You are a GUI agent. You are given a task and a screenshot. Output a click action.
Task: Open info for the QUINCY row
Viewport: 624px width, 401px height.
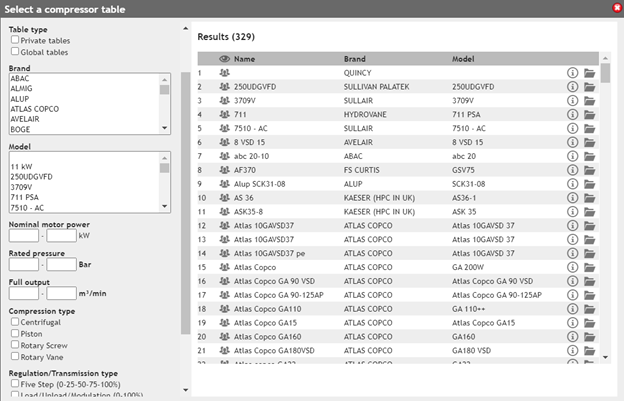[x=572, y=73]
